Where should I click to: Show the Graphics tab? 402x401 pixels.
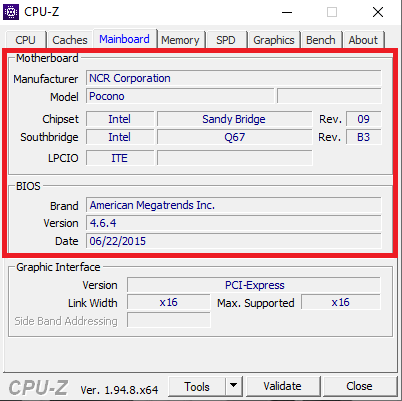coord(274,40)
